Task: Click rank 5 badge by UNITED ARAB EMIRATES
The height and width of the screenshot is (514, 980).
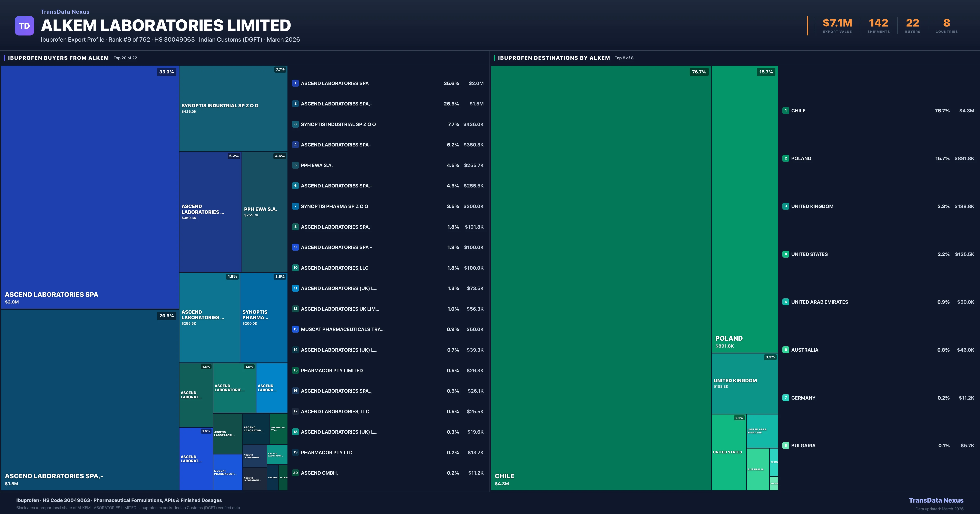Action: [x=786, y=302]
